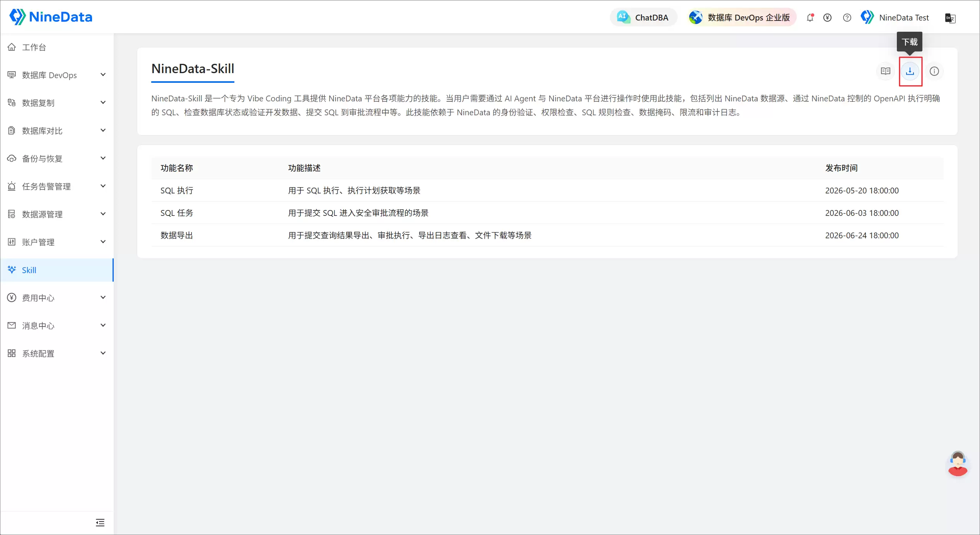
Task: Click the download icon for NineData-Skill
Action: click(910, 71)
